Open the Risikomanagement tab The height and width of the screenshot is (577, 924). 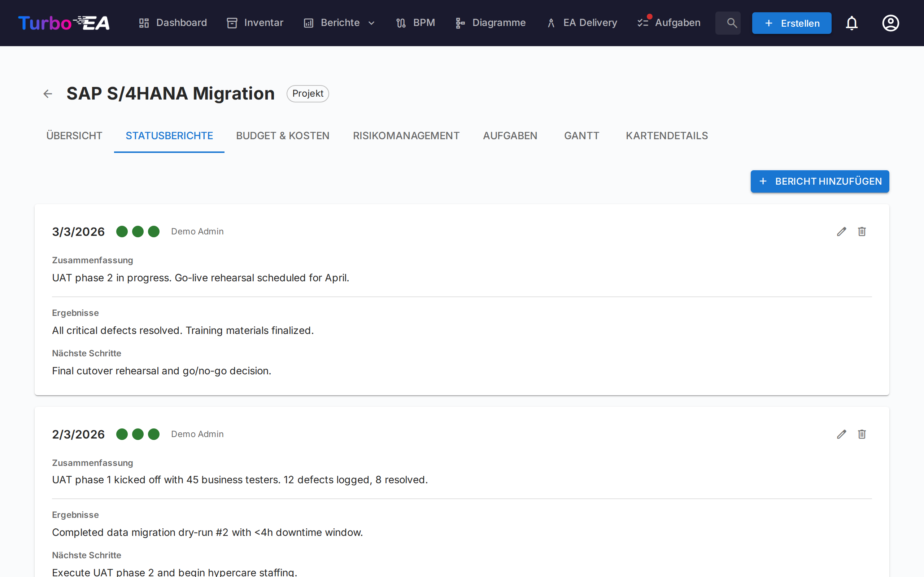click(406, 136)
